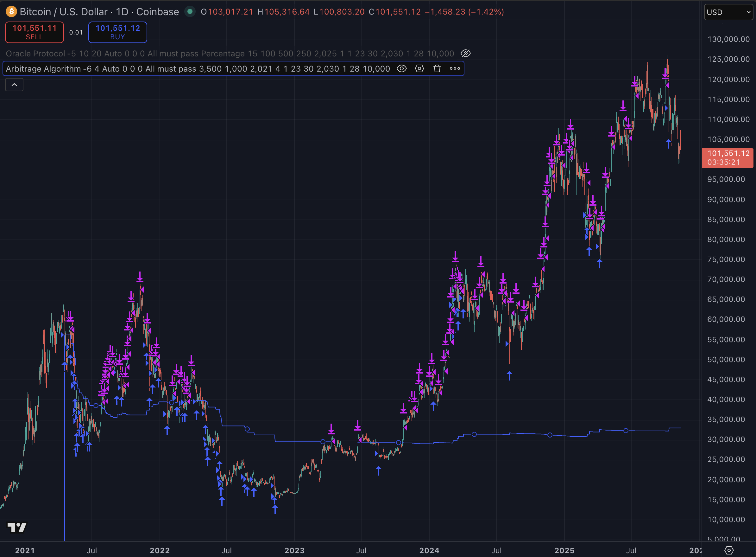The height and width of the screenshot is (557, 756).
Task: Collapse the indicator legend chevron
Action: 14,85
